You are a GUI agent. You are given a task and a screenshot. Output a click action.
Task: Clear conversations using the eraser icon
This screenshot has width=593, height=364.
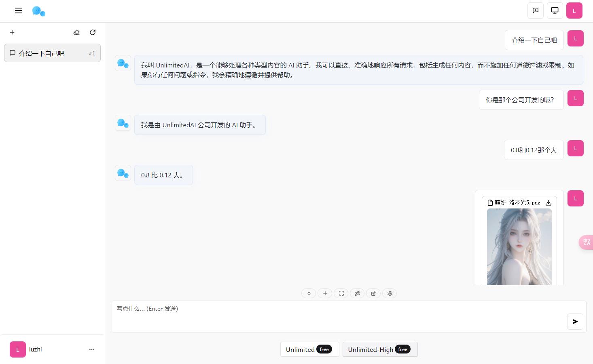pos(76,32)
